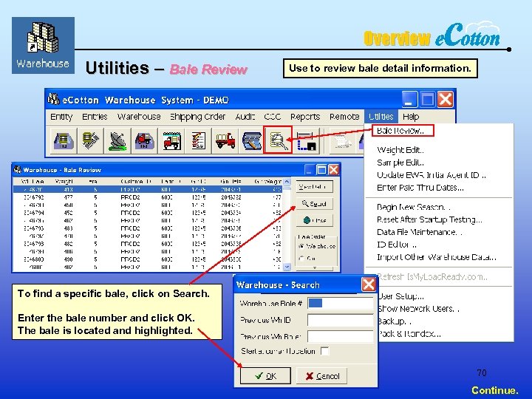The image size is (532, 399).
Task: Click the Previous Wh Bale # input field
Action: pos(341,337)
